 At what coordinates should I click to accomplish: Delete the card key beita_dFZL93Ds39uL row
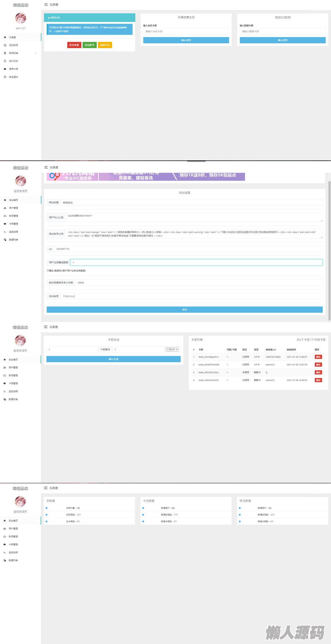tap(318, 372)
